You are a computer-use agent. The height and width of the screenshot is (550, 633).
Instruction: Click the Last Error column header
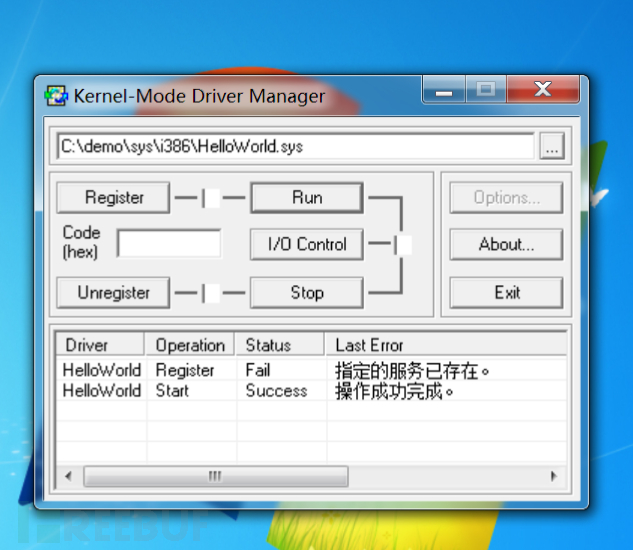click(x=445, y=345)
